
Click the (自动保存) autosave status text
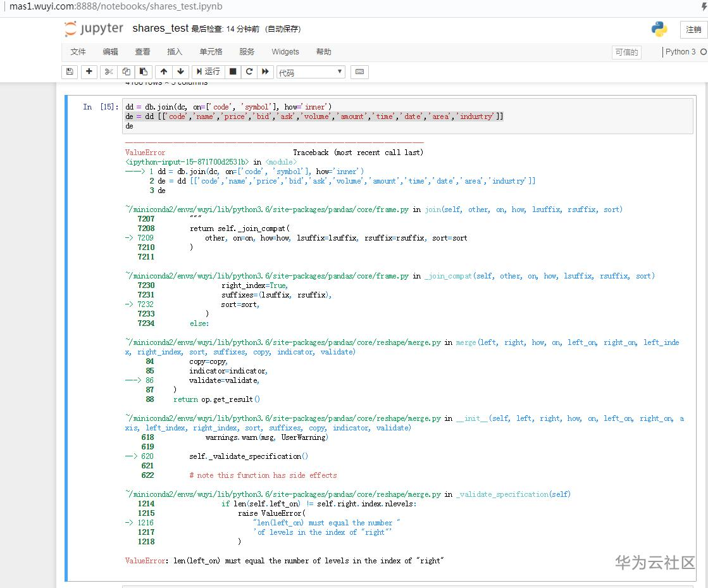283,29
